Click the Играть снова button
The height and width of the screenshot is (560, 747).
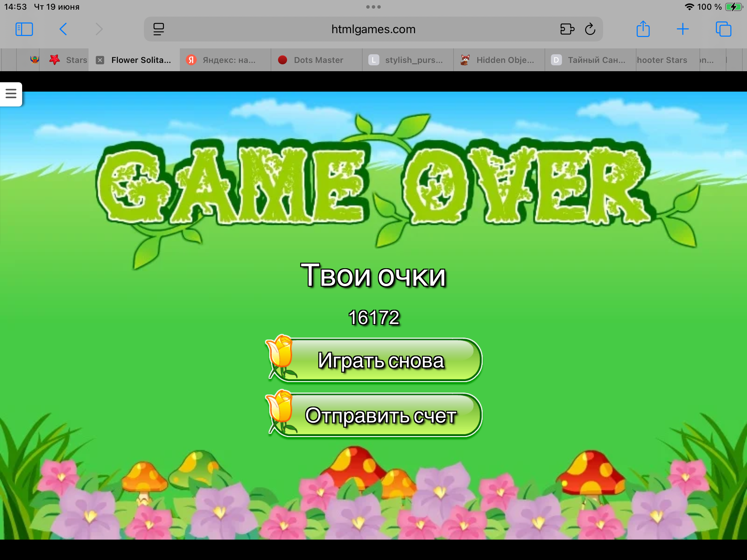point(374,360)
